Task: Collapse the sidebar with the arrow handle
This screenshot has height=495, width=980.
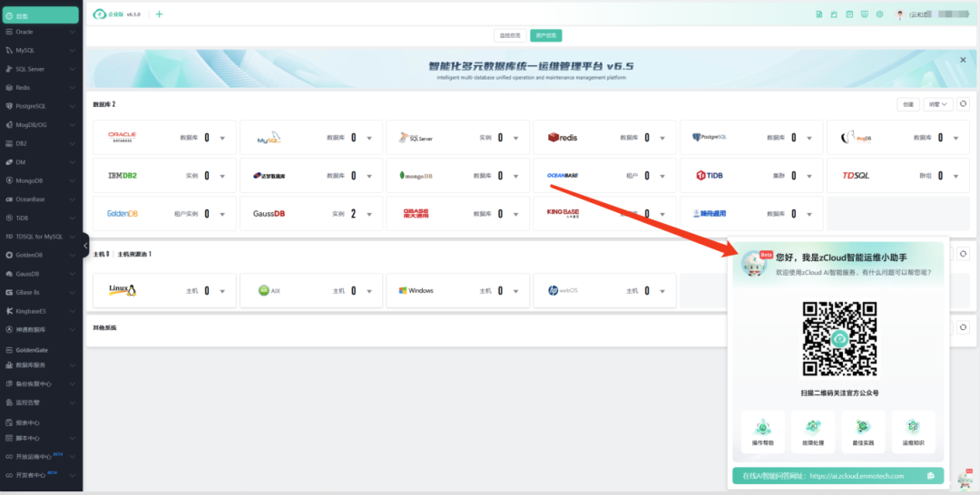Action: [85, 246]
